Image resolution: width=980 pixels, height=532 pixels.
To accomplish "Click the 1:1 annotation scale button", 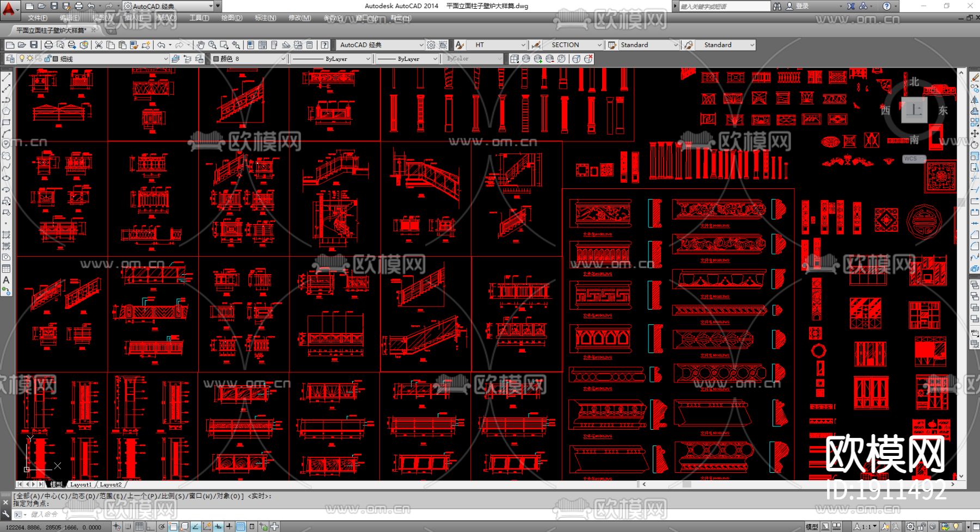I will (x=865, y=527).
